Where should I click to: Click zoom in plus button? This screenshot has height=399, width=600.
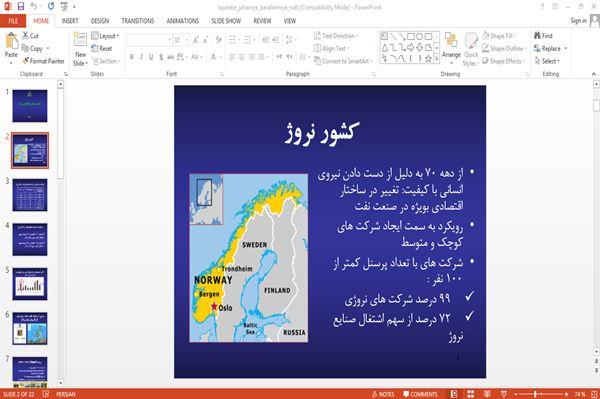point(566,394)
